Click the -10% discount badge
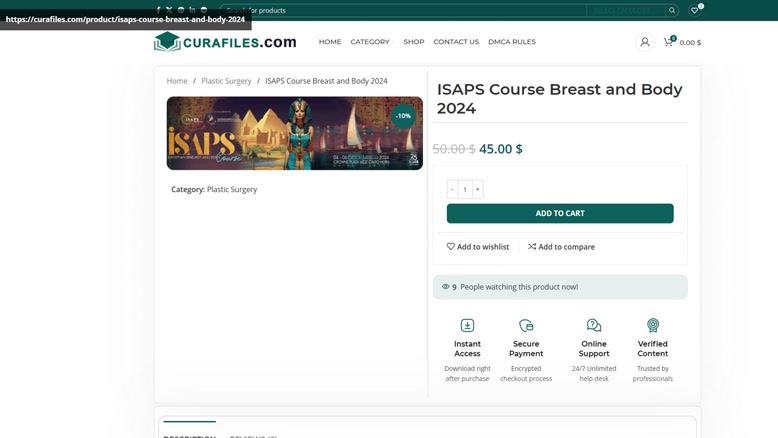The width and height of the screenshot is (778, 438). pyautogui.click(x=403, y=116)
